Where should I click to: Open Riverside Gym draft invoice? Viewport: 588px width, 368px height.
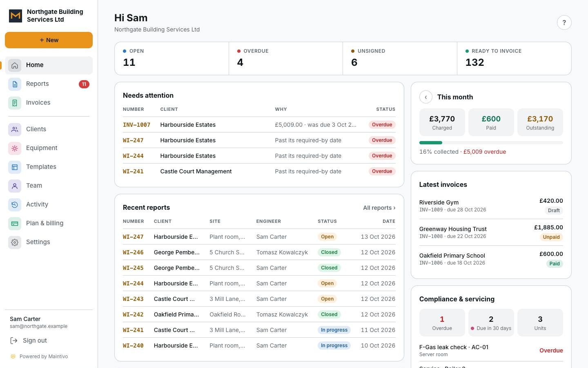491,206
